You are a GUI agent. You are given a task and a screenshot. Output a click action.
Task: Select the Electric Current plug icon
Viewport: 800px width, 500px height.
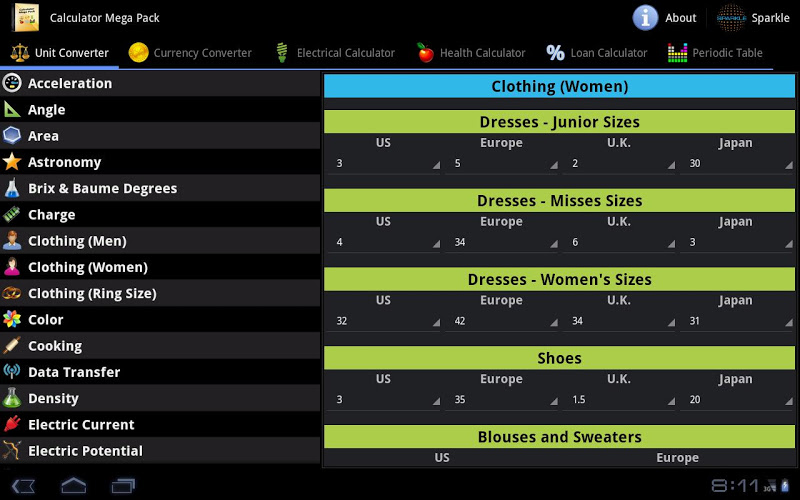(x=12, y=424)
